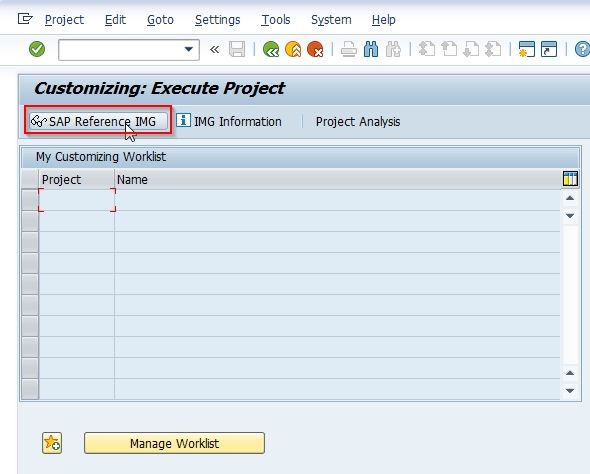Click the red Cancel icon

[x=315, y=49]
